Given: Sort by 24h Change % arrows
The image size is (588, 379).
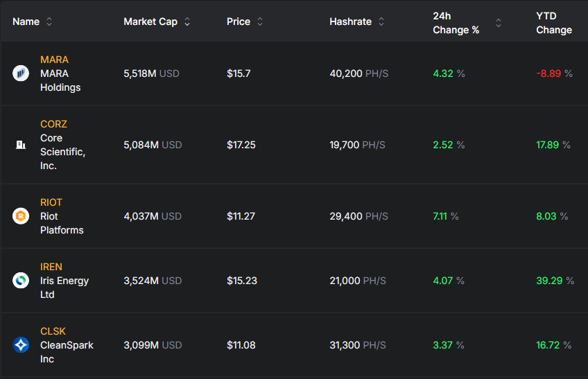Looking at the screenshot, I should pyautogui.click(x=498, y=23).
